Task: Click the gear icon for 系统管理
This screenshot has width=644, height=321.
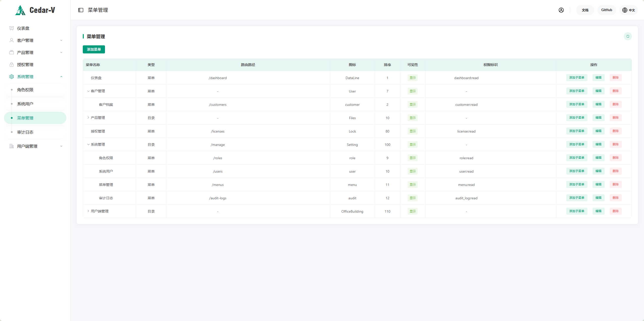Action: tap(12, 77)
